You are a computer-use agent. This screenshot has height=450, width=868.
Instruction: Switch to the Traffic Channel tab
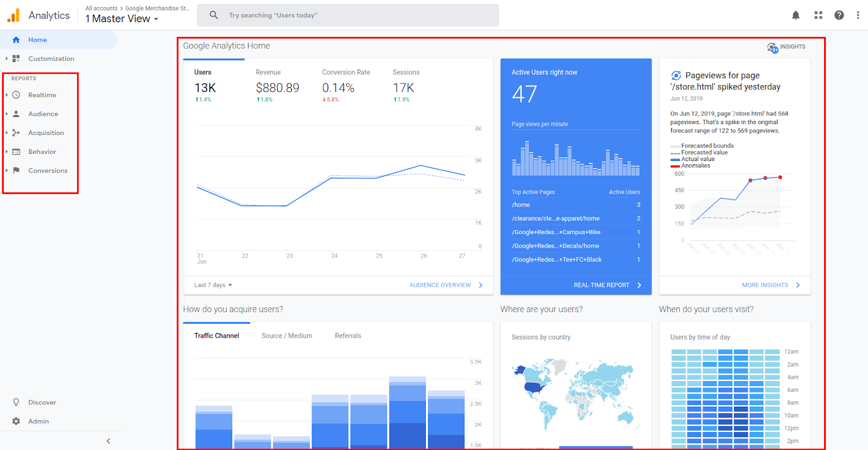pos(216,336)
